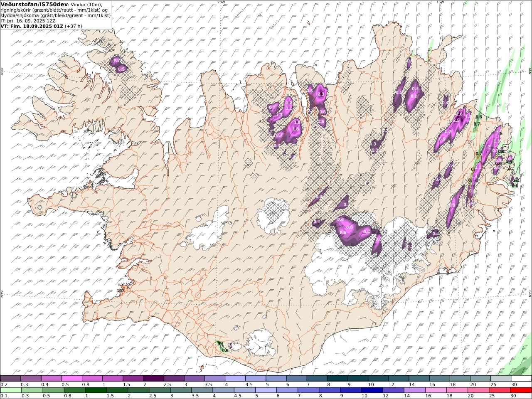Image resolution: width=532 pixels, height=399 pixels.
Task: Click the '30' label in the upper legend row
Action: click(x=514, y=384)
